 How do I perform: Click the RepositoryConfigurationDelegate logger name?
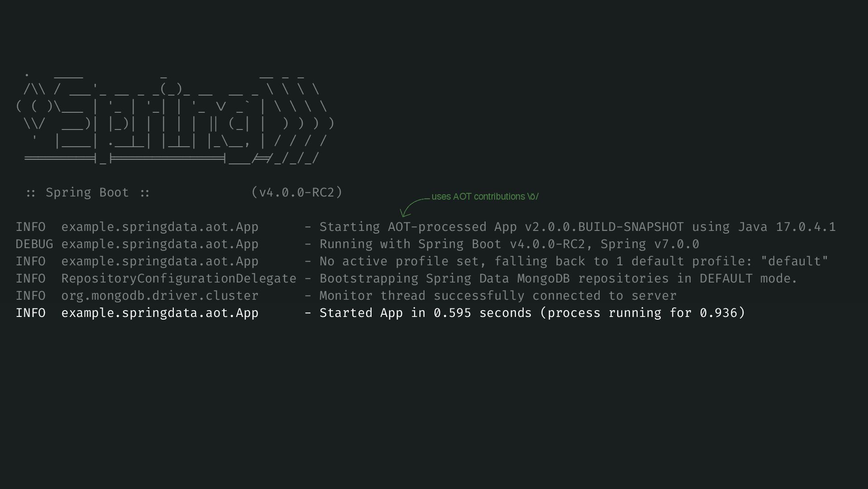pos(179,278)
